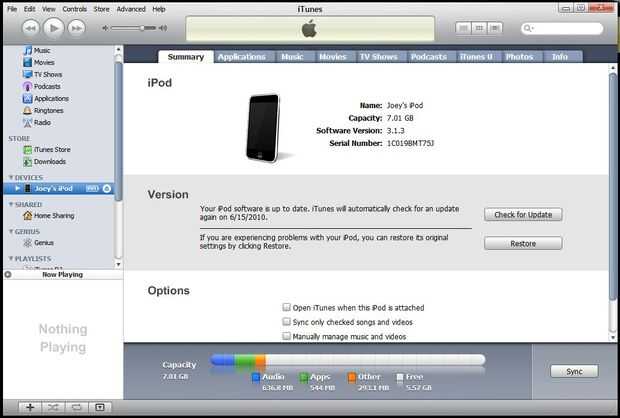Switch to the Info tab
This screenshot has height=418, width=620.
click(560, 57)
